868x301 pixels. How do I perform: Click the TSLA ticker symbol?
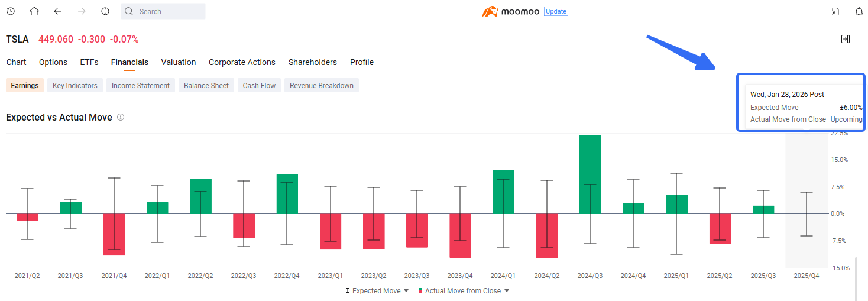coord(17,39)
